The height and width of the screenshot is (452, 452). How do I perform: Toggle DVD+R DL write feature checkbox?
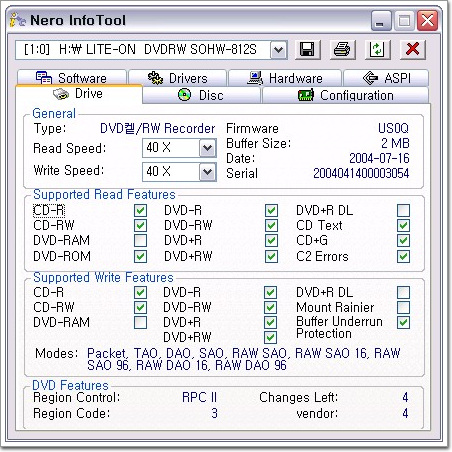(x=403, y=292)
